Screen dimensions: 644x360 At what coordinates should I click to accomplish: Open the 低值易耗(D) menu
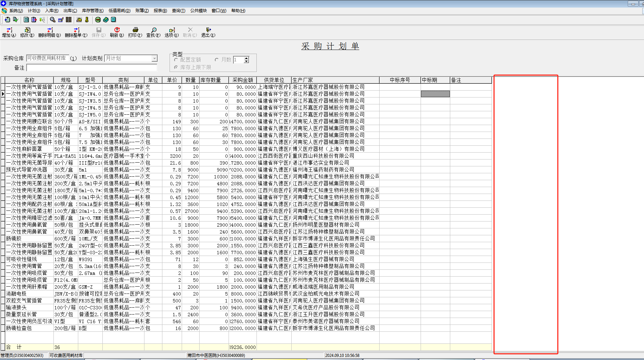120,11
